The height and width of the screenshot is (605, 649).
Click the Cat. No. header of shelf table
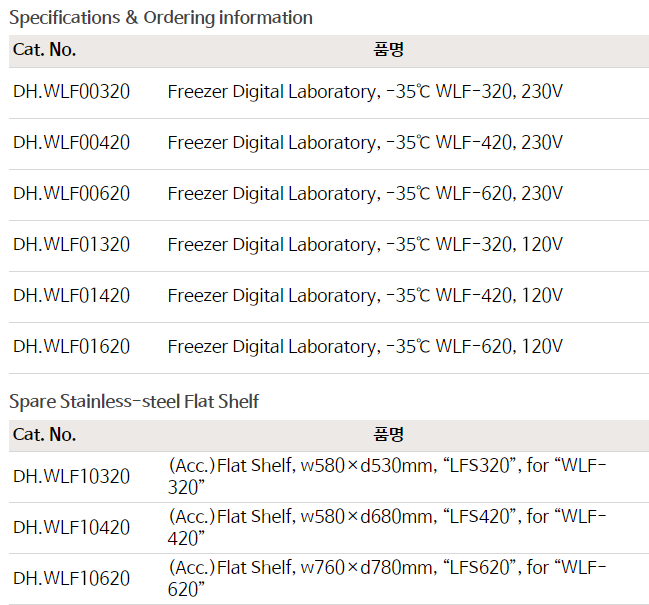pyautogui.click(x=45, y=435)
